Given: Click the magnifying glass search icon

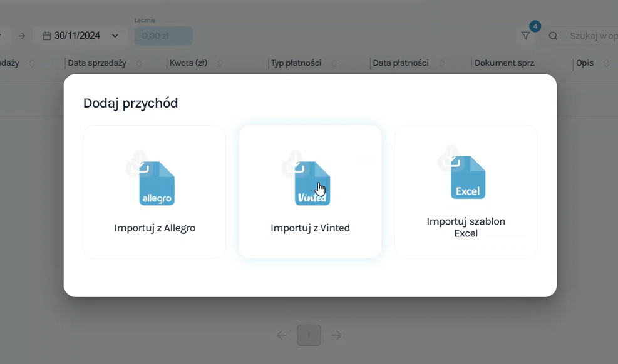Looking at the screenshot, I should 554,36.
